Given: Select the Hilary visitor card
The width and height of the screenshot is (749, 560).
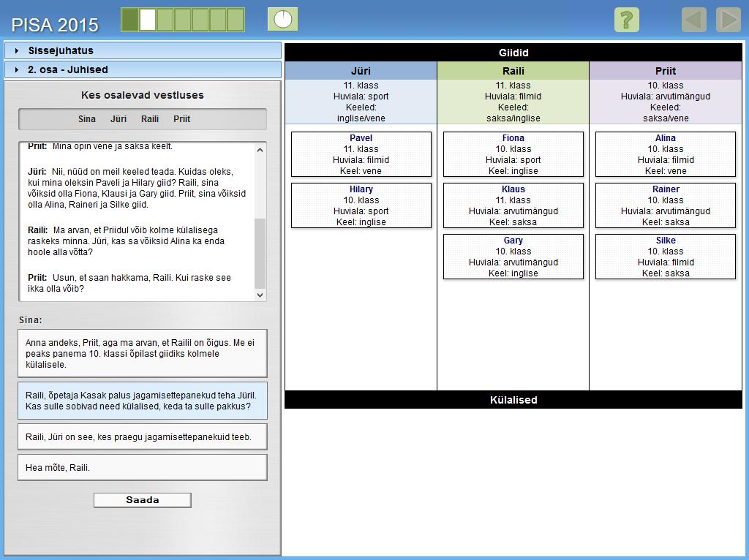Looking at the screenshot, I should pos(361,205).
